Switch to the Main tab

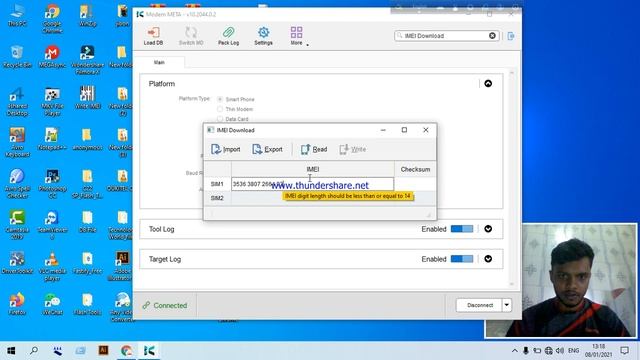[x=159, y=62]
